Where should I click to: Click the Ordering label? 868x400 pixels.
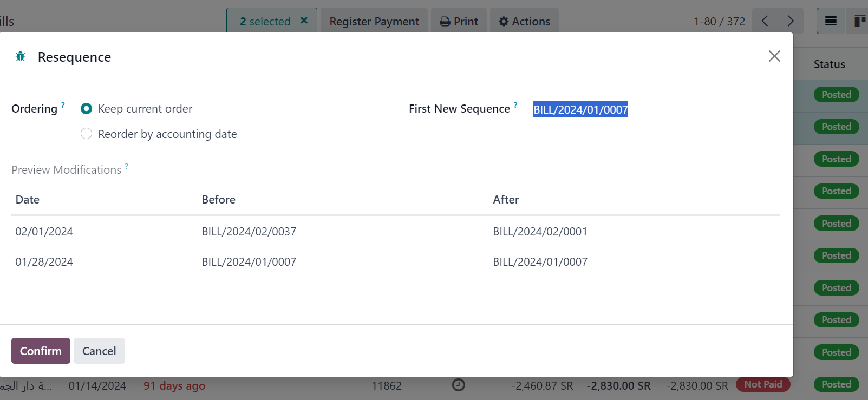click(x=34, y=109)
